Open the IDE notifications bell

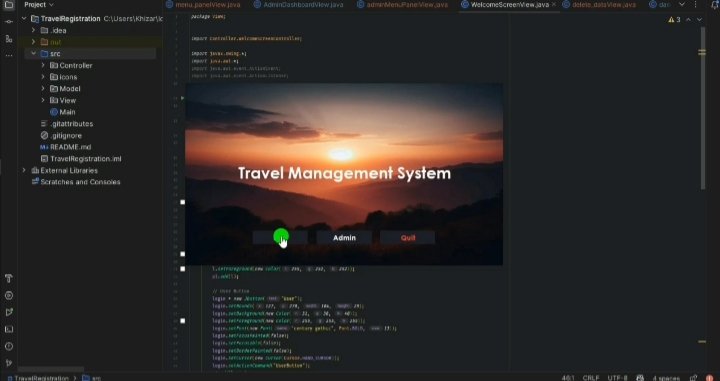click(714, 5)
